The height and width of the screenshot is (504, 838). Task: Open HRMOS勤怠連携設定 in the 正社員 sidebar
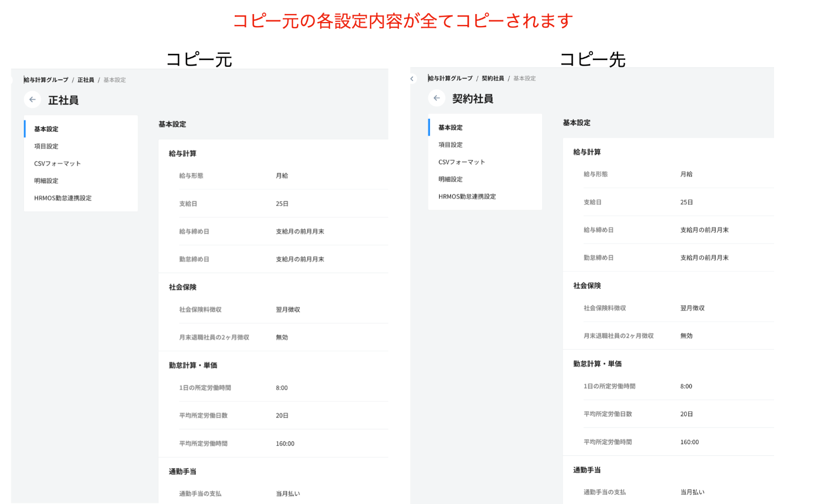(x=63, y=198)
